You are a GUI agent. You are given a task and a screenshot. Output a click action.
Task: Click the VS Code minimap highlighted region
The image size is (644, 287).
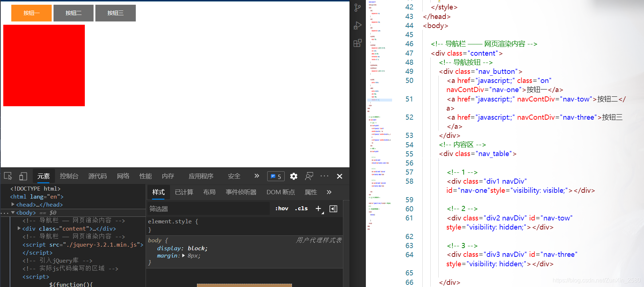[380, 100]
